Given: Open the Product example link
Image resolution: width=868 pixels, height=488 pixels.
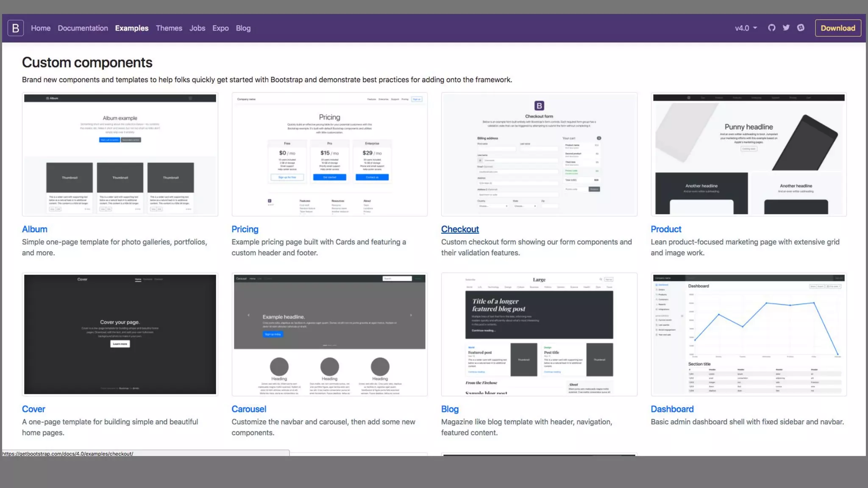Looking at the screenshot, I should (x=666, y=229).
